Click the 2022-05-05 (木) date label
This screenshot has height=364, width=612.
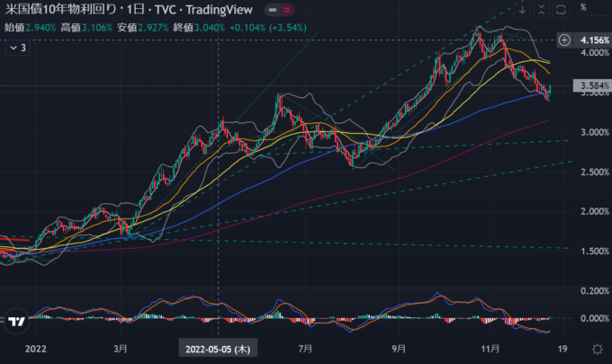[x=218, y=348]
